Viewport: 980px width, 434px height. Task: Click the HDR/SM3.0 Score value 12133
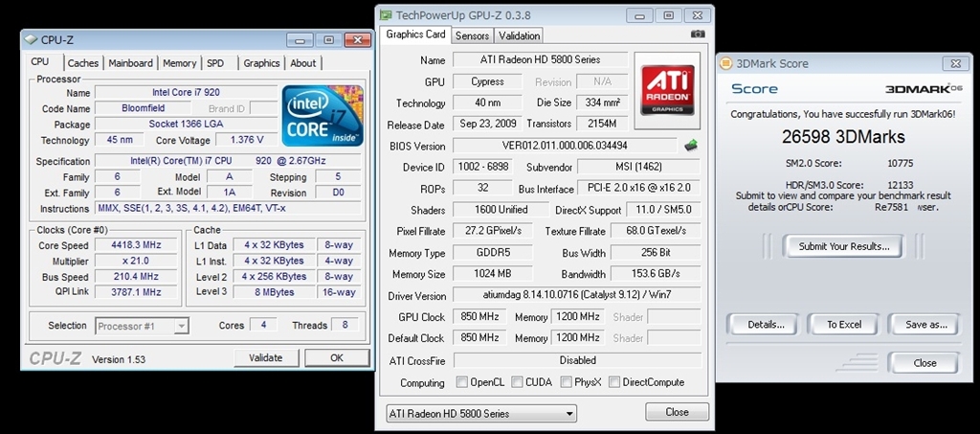pos(900,185)
